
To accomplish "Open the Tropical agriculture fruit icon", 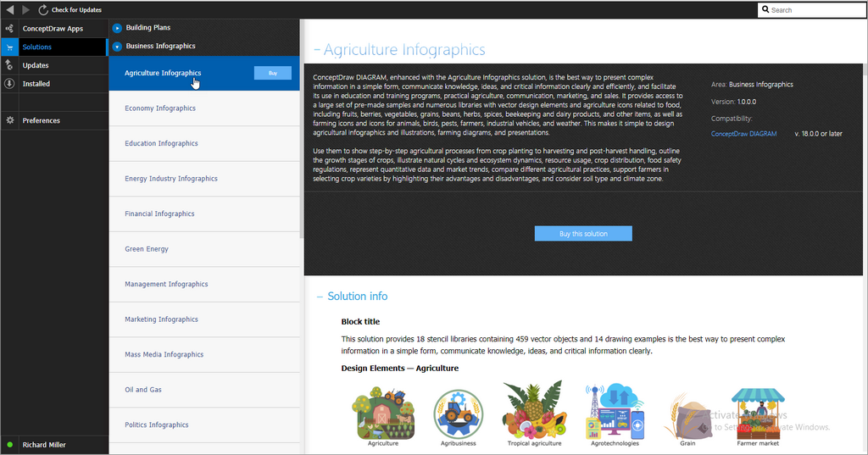I will coord(535,409).
